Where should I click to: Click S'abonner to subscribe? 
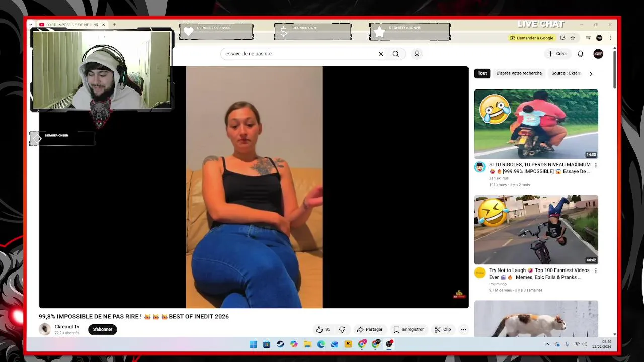103,329
